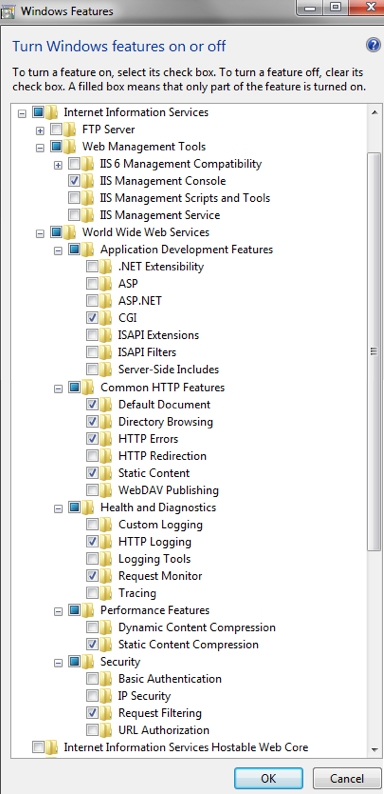Select Static Content Compression row label
This screenshot has width=384, height=794.
[188, 644]
